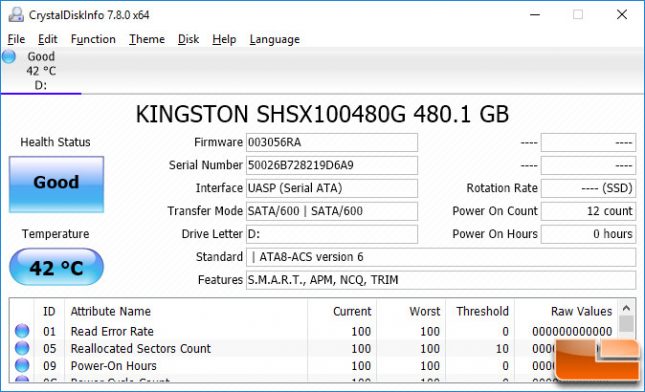Select the Good 42 °C D: disk tab
The image size is (645, 392).
pyautogui.click(x=41, y=71)
